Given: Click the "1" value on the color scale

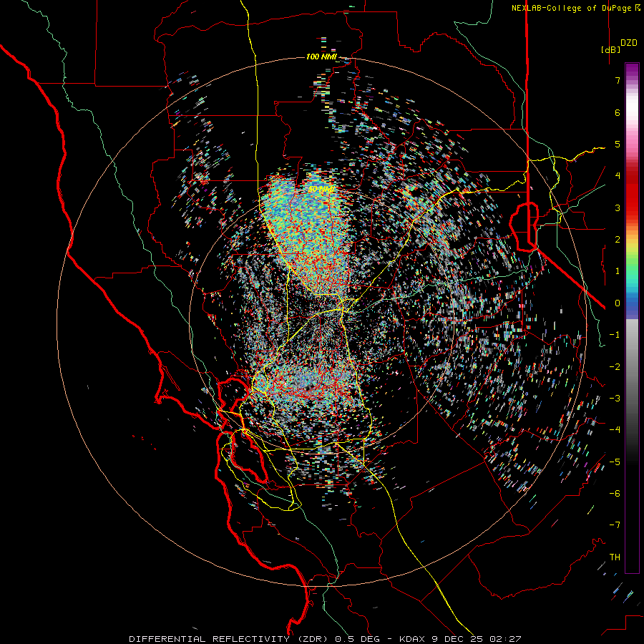Looking at the screenshot, I should tap(618, 271).
